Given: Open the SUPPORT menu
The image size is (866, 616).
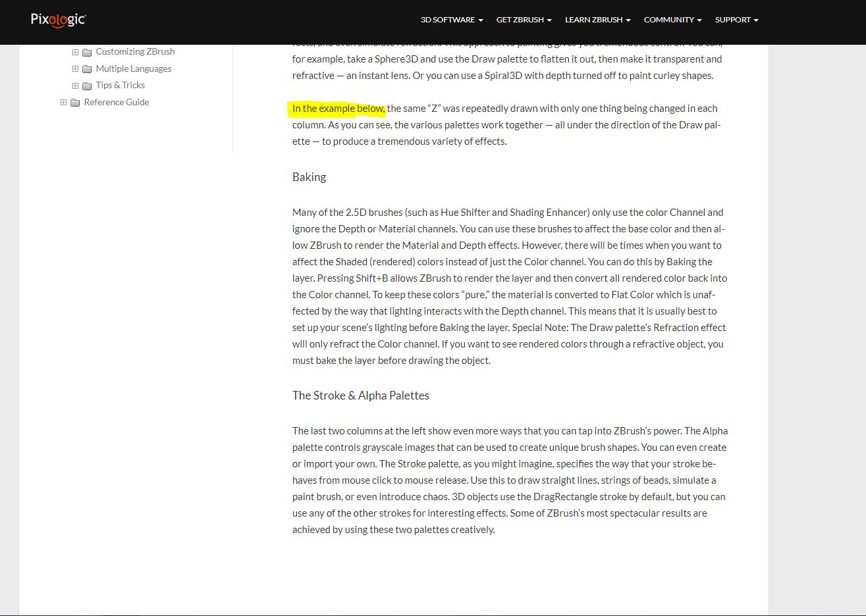Looking at the screenshot, I should (737, 20).
